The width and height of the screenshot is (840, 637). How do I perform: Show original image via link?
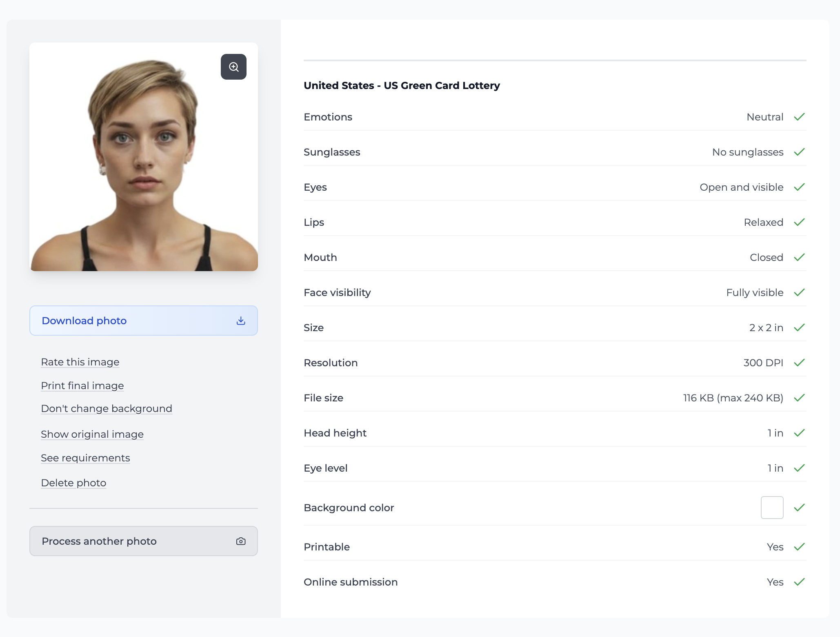point(92,434)
